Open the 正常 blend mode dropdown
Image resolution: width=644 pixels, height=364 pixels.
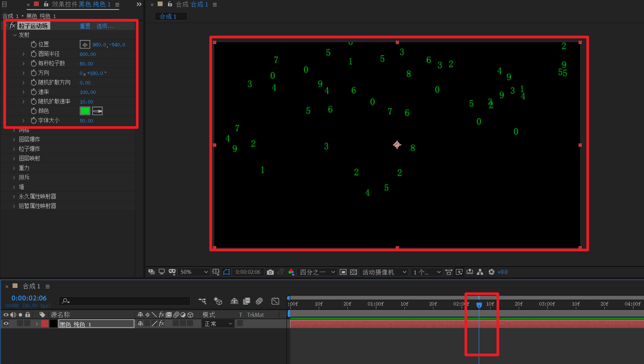coord(218,324)
